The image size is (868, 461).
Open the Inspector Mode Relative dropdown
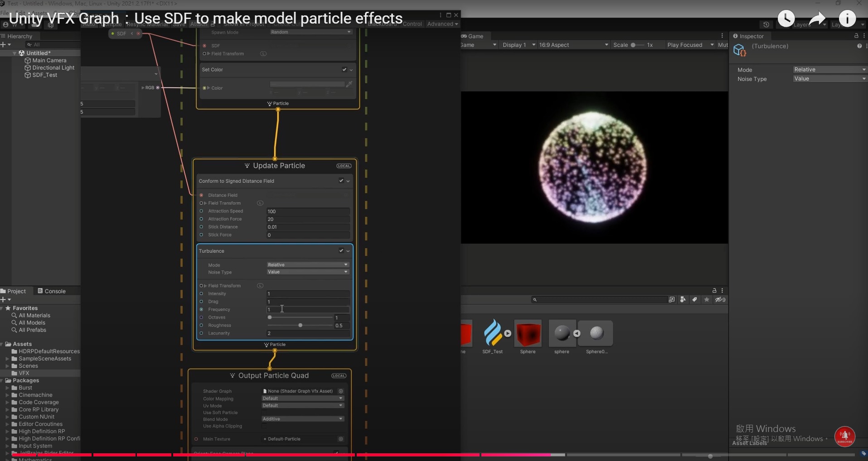tap(830, 70)
